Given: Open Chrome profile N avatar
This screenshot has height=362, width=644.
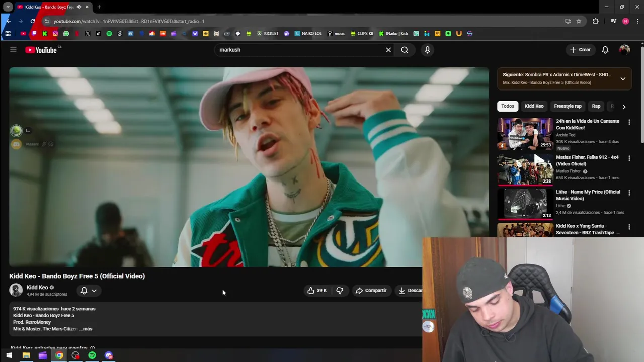Looking at the screenshot, I should pos(625,21).
